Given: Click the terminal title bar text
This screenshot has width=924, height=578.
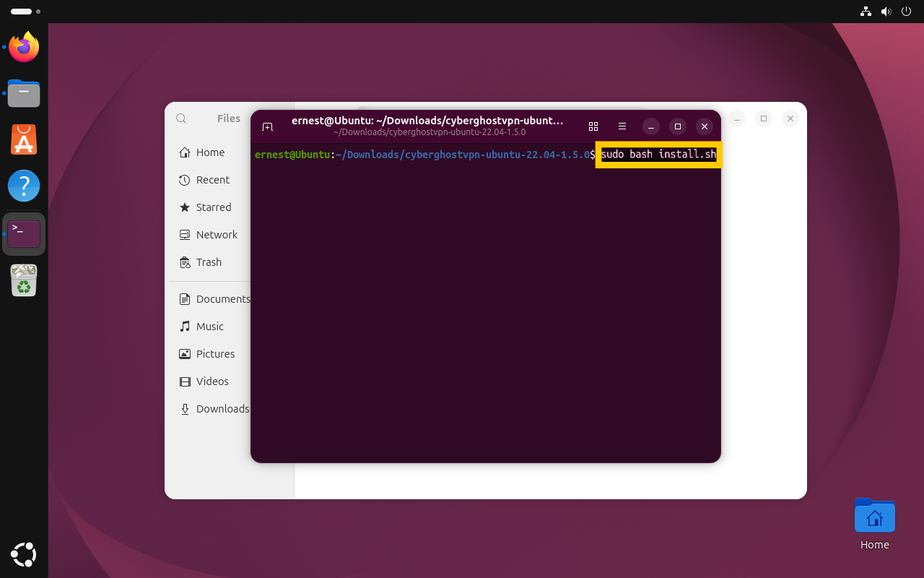Looking at the screenshot, I should 428,121.
